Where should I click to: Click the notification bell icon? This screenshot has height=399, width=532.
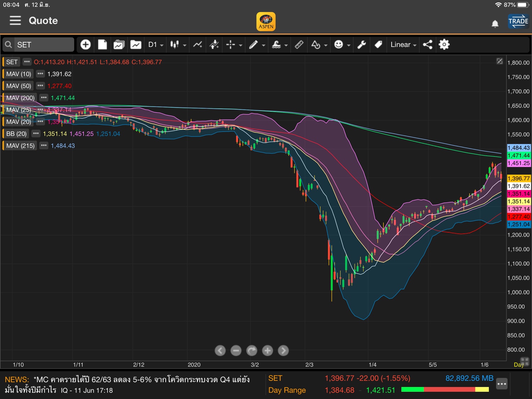[495, 24]
